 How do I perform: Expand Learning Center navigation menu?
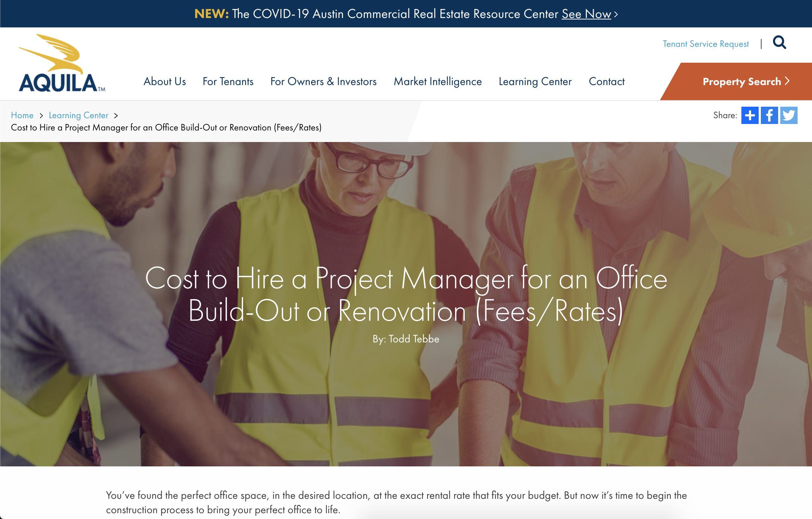(x=535, y=81)
